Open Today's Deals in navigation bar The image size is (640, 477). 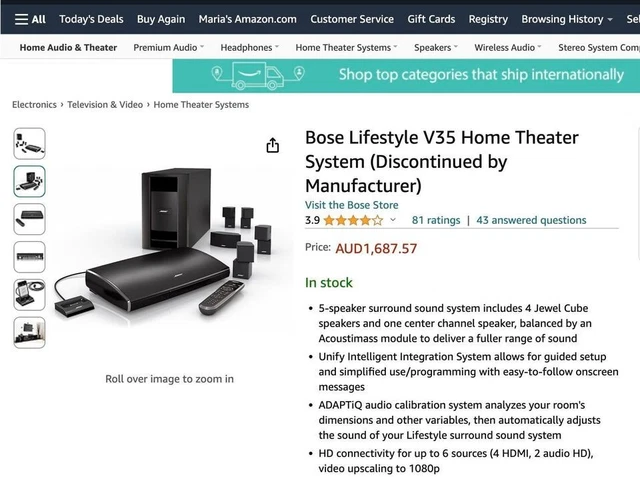click(91, 19)
